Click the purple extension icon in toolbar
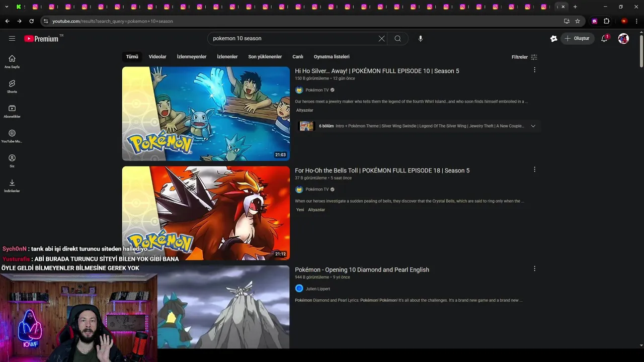This screenshot has width=644, height=362. (595, 21)
